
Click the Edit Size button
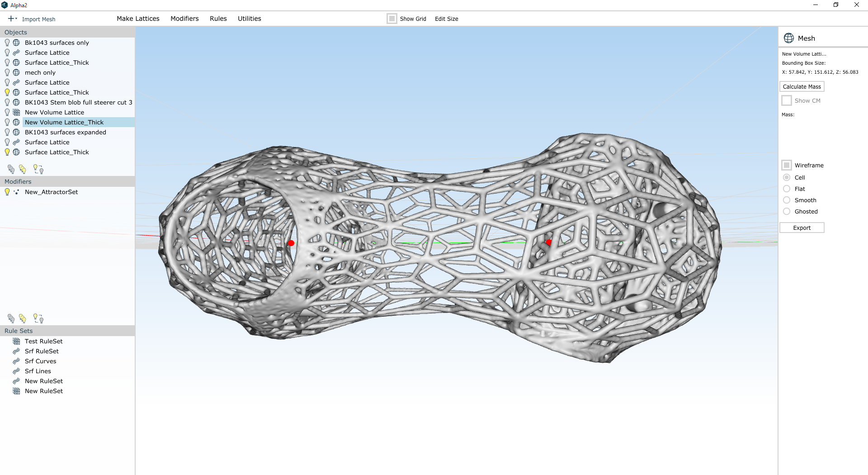(446, 19)
